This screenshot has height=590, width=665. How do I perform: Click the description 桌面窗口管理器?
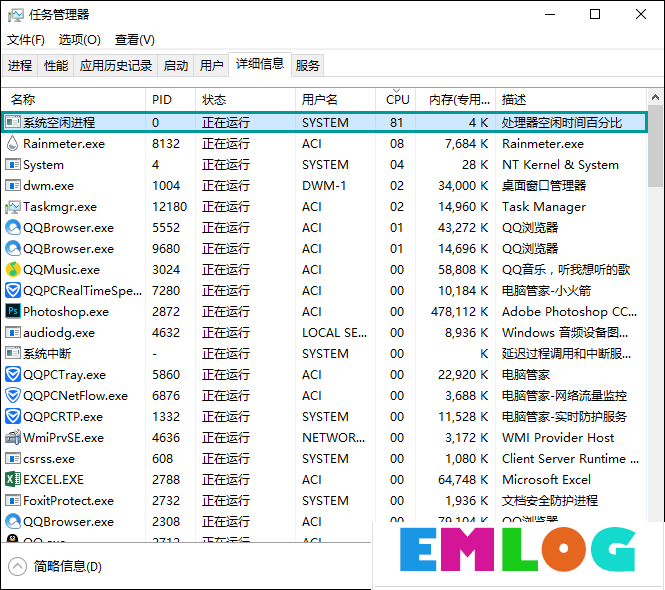544,185
